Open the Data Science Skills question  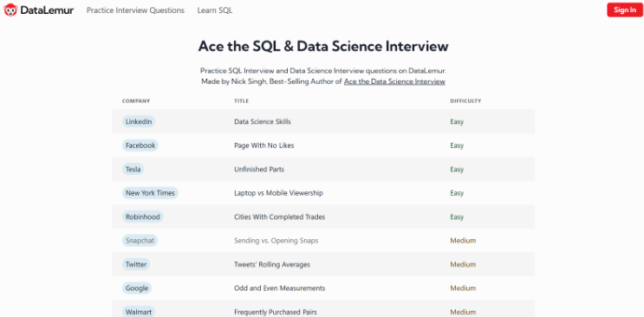tap(263, 121)
